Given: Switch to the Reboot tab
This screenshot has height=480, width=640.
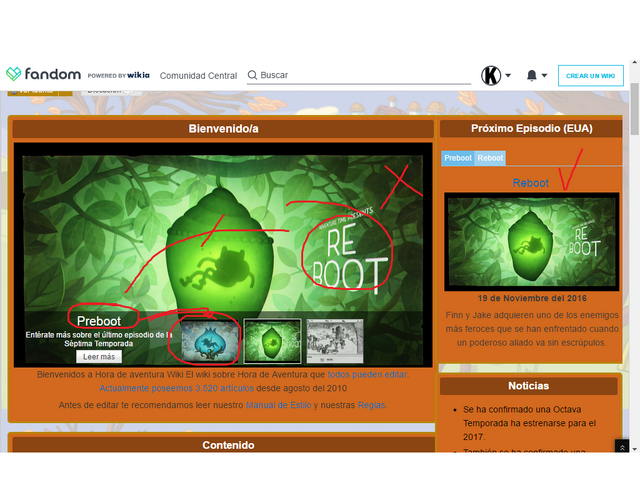Looking at the screenshot, I should coord(490,158).
